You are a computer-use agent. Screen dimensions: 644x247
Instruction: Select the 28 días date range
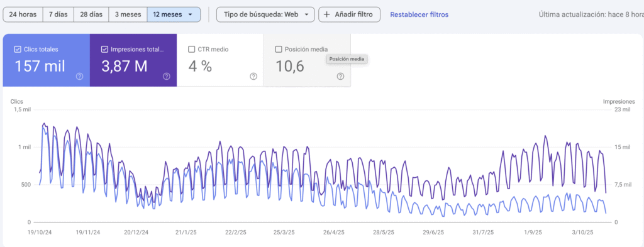[91, 14]
